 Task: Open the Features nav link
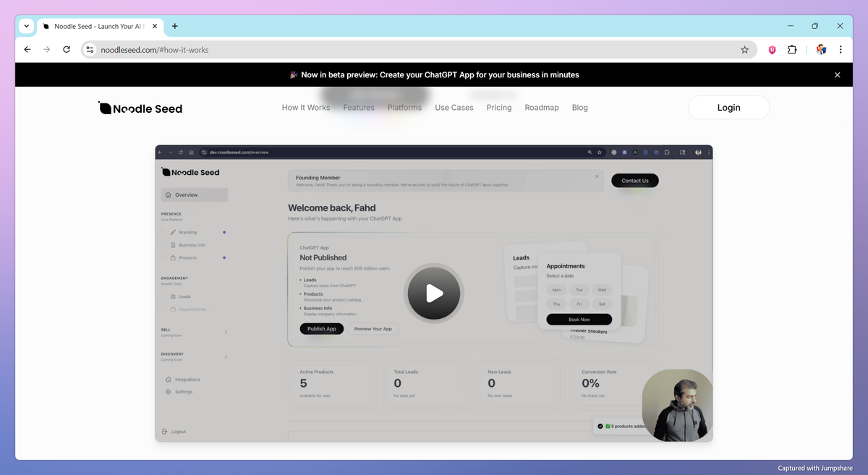pyautogui.click(x=359, y=108)
